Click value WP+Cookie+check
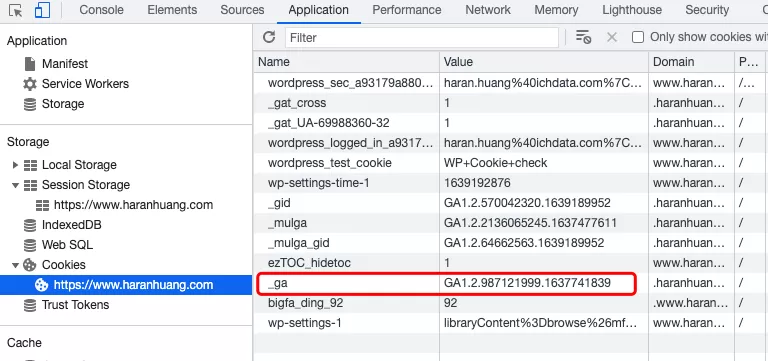The image size is (768, 361). [x=495, y=163]
